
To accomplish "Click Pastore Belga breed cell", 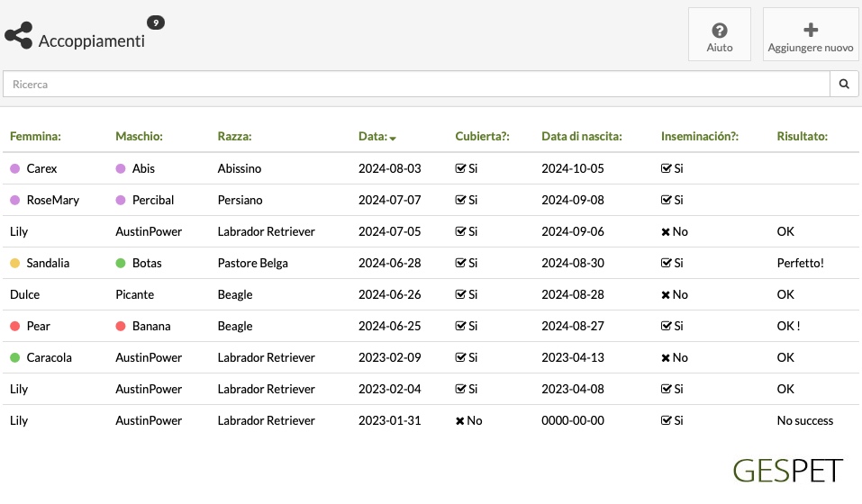I will (253, 263).
